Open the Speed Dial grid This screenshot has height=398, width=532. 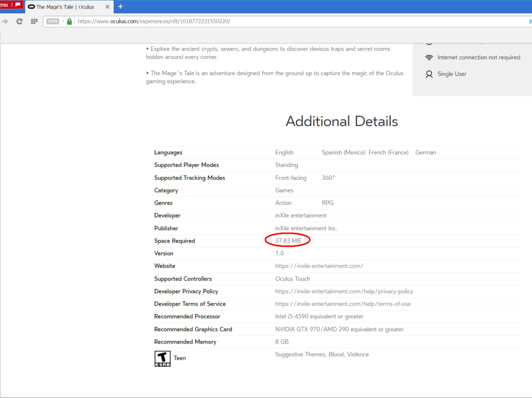pyautogui.click(x=34, y=21)
